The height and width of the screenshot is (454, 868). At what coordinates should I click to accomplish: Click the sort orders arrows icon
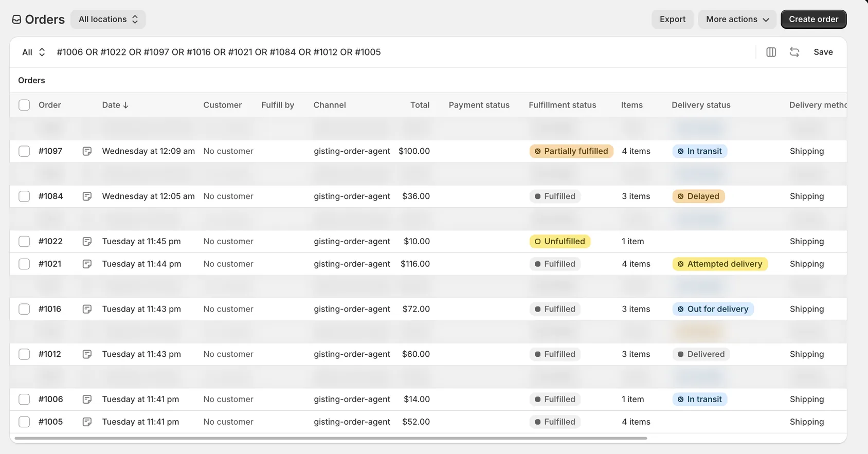point(794,52)
